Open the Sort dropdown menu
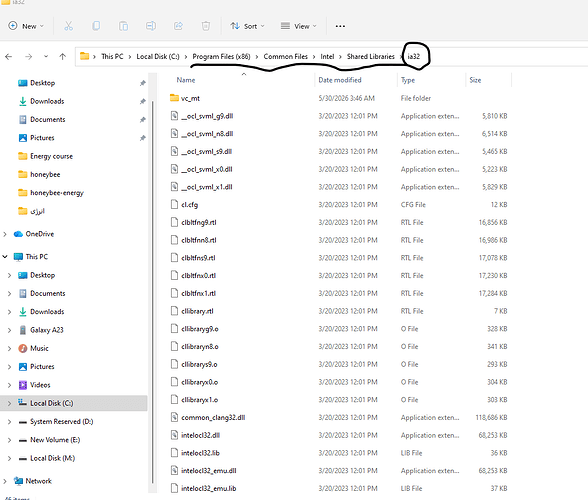588x500 pixels. pyautogui.click(x=248, y=26)
